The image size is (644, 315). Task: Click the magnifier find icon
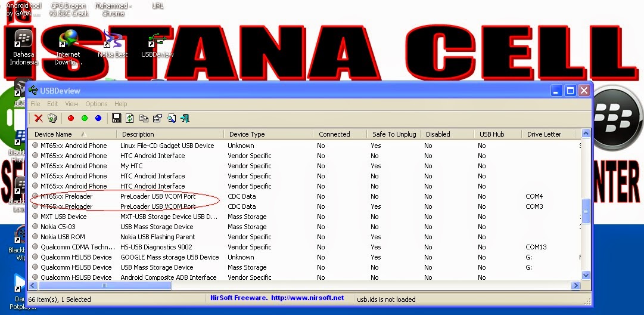coord(171,119)
